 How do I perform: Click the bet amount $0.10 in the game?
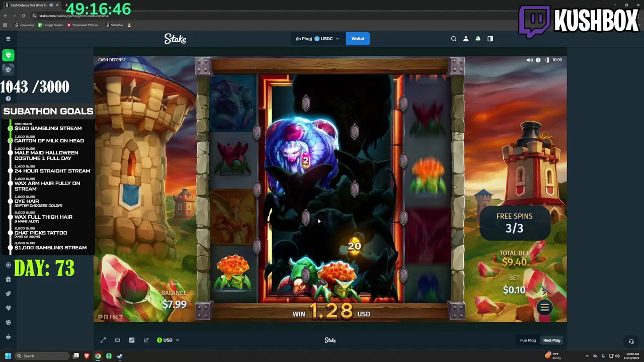(514, 290)
